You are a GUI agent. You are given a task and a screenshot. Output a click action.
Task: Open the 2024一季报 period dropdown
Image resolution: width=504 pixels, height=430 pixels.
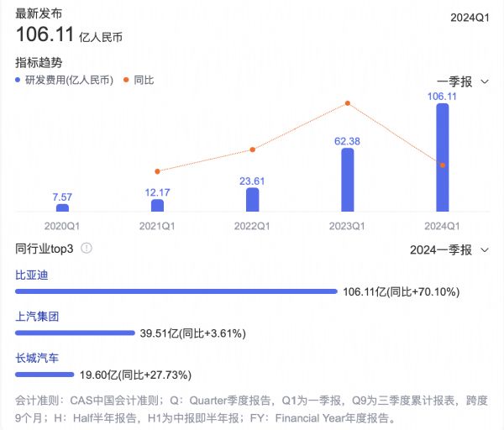(449, 250)
